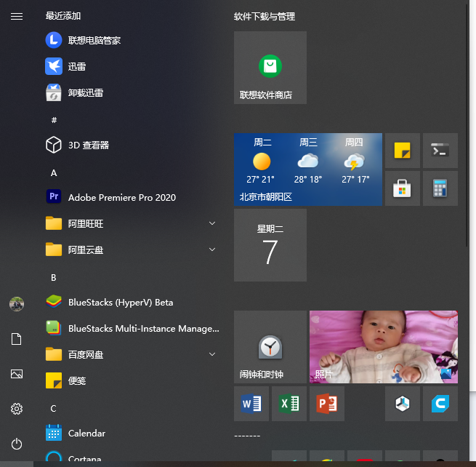This screenshot has height=467, width=476.
Task: Open Settings gear in side rail
Action: click(17, 409)
